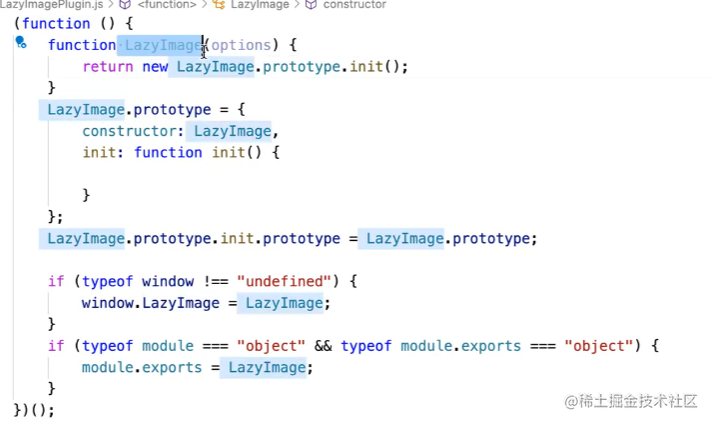711x423 pixels.
Task: Select the LazyImage class breadcrumb
Action: tap(260, 5)
